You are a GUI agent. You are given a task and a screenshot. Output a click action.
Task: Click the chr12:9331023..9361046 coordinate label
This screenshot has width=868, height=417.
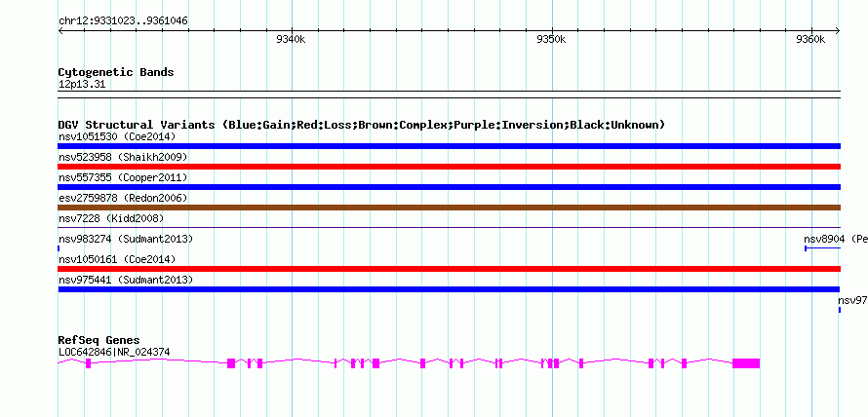[123, 21]
